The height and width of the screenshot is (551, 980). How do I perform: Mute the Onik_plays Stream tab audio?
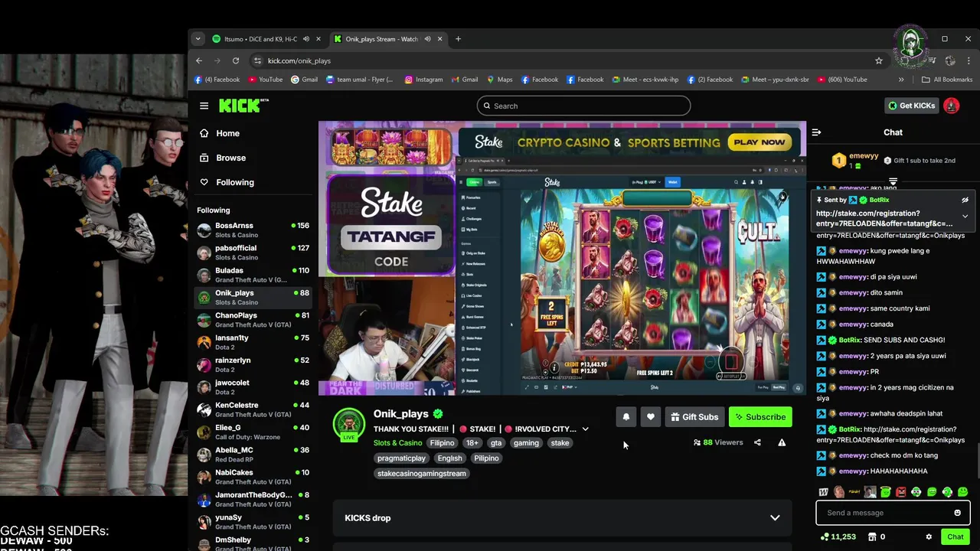point(427,39)
